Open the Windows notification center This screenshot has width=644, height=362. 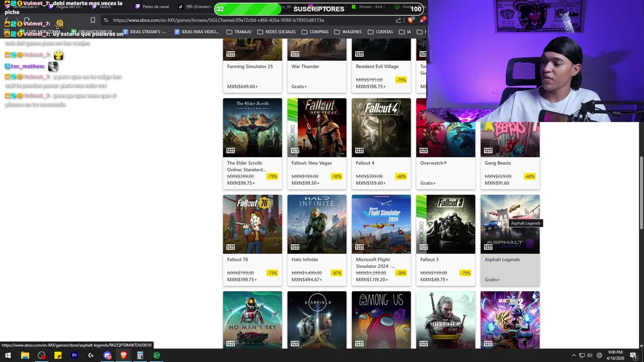pos(633,355)
